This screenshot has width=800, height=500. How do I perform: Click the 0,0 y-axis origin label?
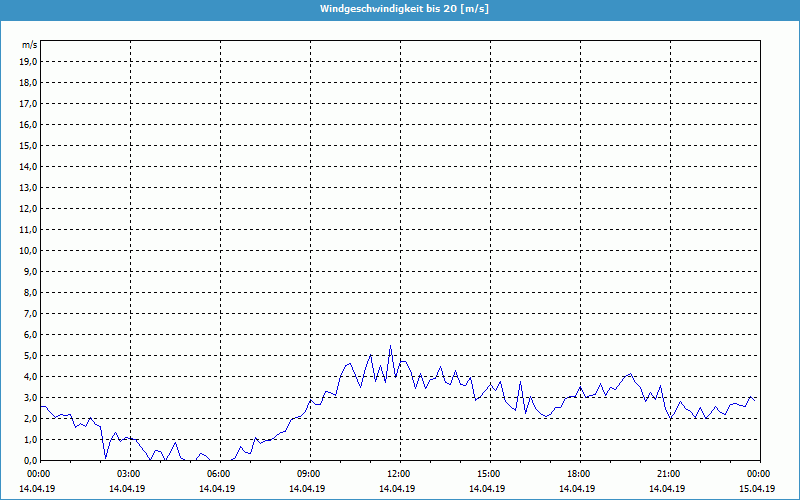tap(31, 460)
